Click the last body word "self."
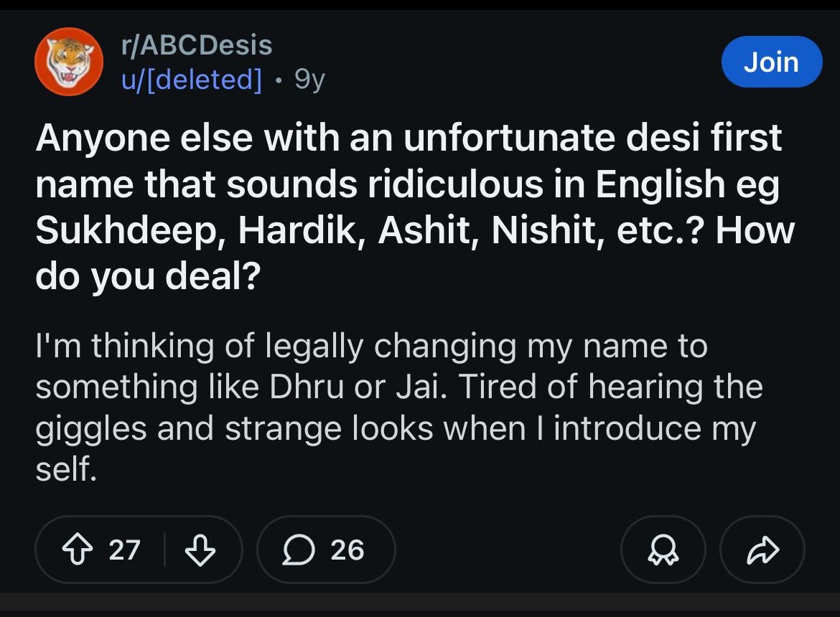Screen dimensions: 840x617 [67, 468]
